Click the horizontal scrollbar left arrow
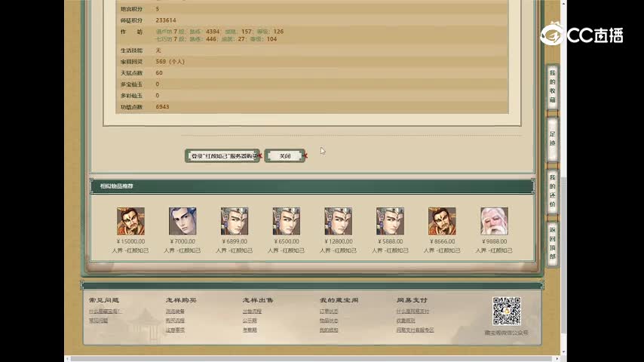The width and height of the screenshot is (644, 362). [x=67, y=359]
